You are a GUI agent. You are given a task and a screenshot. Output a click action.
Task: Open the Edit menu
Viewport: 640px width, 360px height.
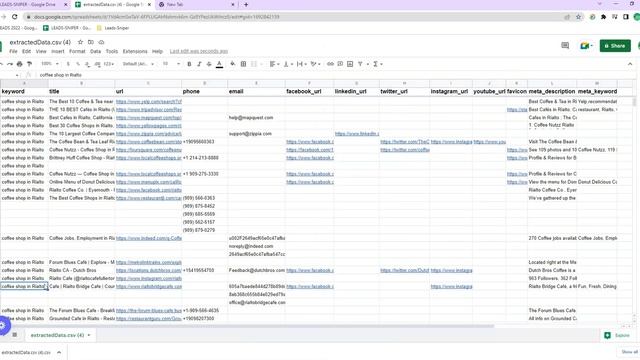click(27, 51)
